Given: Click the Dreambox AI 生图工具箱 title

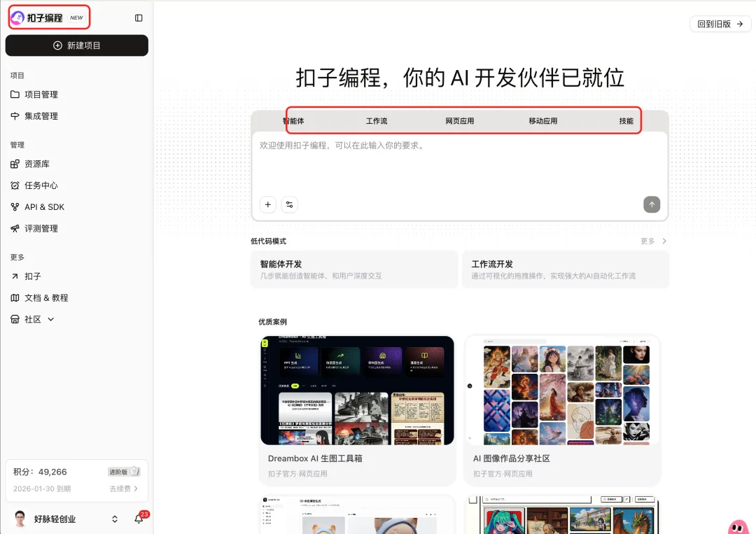Looking at the screenshot, I should click(315, 458).
